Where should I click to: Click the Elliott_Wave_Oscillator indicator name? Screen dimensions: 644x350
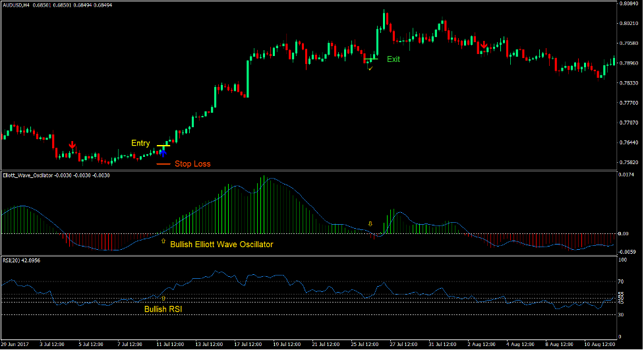coord(34,175)
